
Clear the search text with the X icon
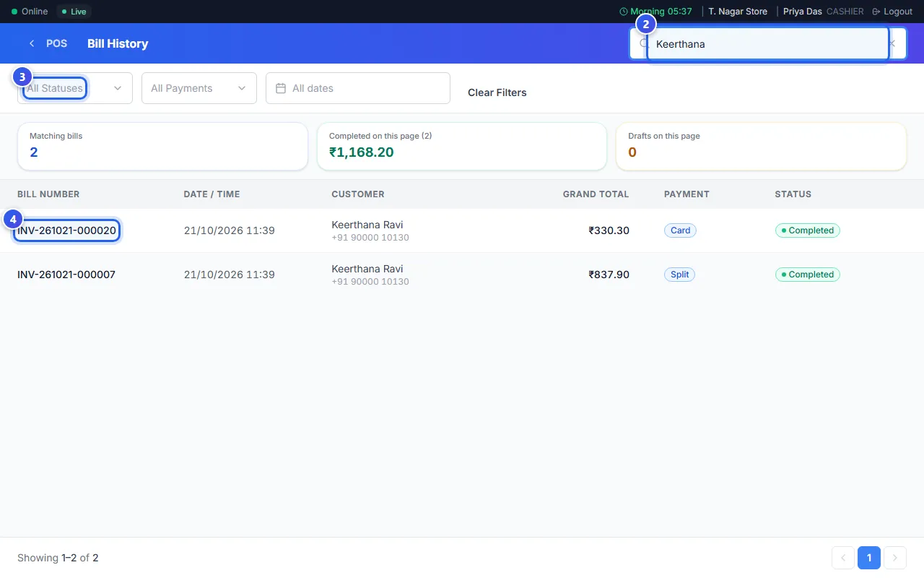[x=892, y=43]
